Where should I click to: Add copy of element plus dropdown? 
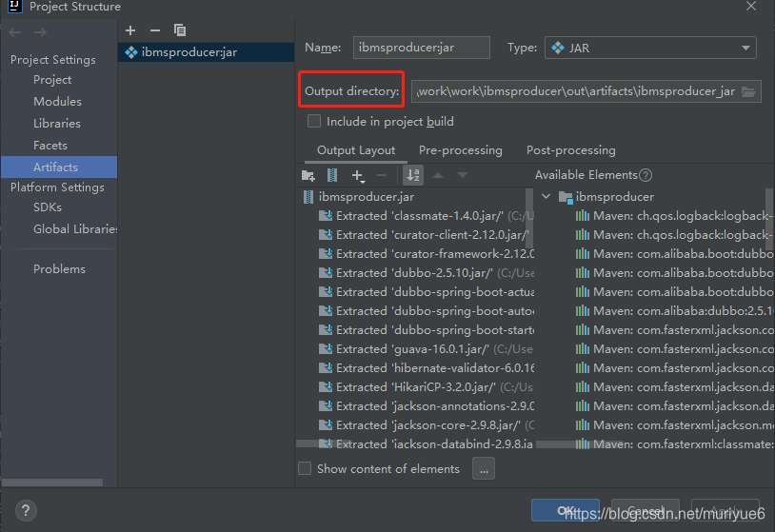pyautogui.click(x=358, y=175)
